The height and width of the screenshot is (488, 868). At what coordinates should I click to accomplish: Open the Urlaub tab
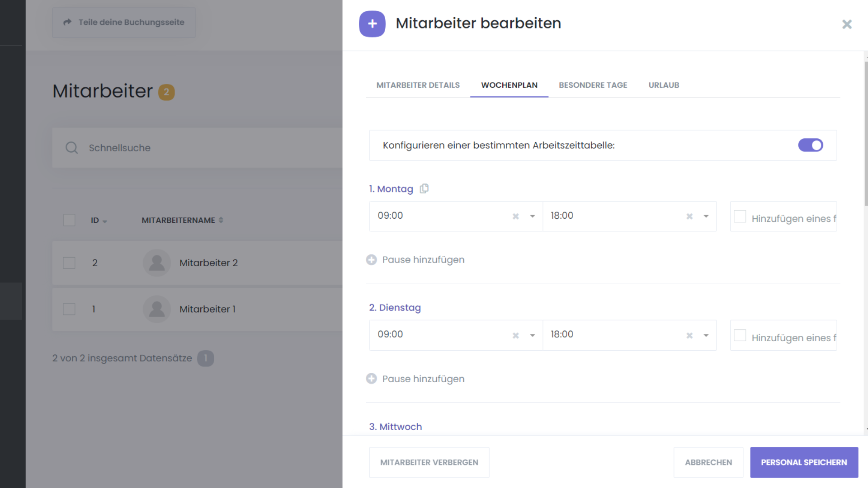coord(664,85)
